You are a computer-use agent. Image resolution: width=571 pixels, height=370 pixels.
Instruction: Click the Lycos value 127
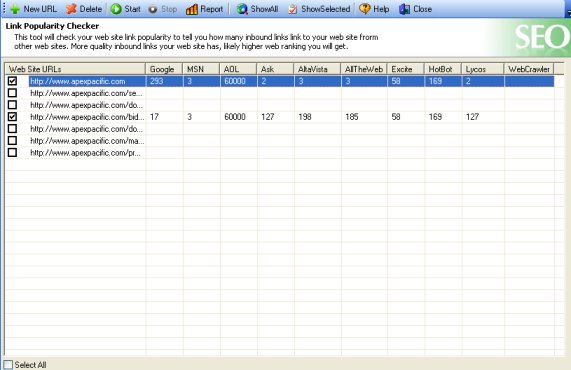[472, 117]
